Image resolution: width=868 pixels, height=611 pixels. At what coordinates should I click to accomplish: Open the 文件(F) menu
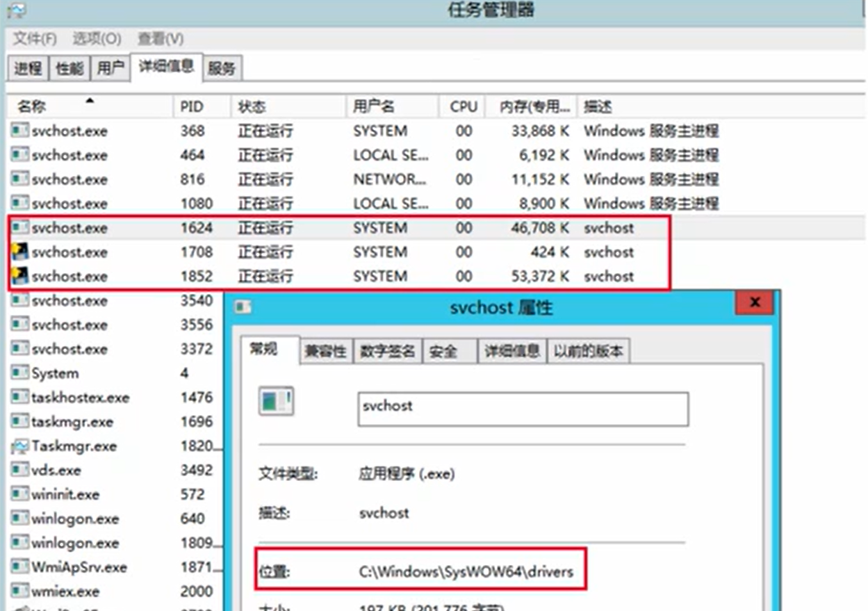35,38
